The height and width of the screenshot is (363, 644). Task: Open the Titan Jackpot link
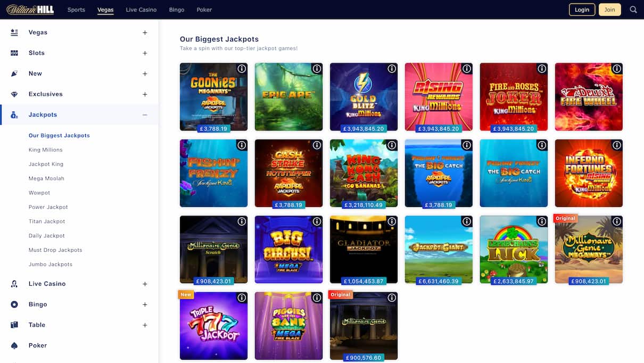coord(47,221)
